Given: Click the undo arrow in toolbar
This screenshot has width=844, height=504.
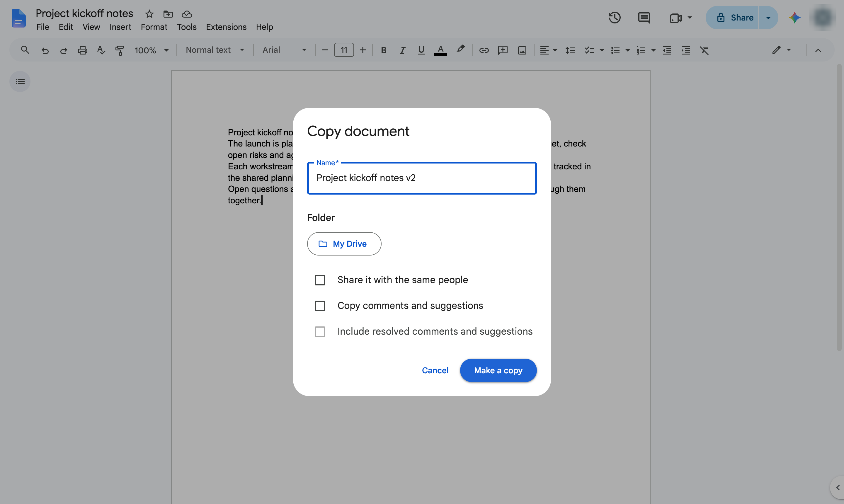Looking at the screenshot, I should click(x=45, y=50).
